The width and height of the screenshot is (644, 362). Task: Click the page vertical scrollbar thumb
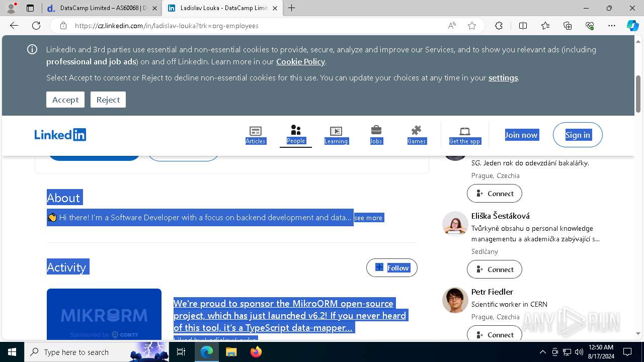[638, 94]
